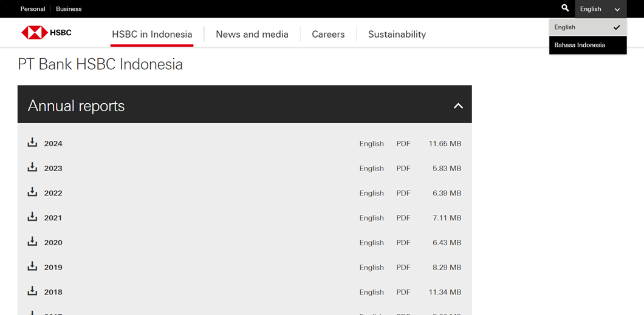644x315 pixels.
Task: Click the 11.34 MB file size
Action: pos(445,293)
